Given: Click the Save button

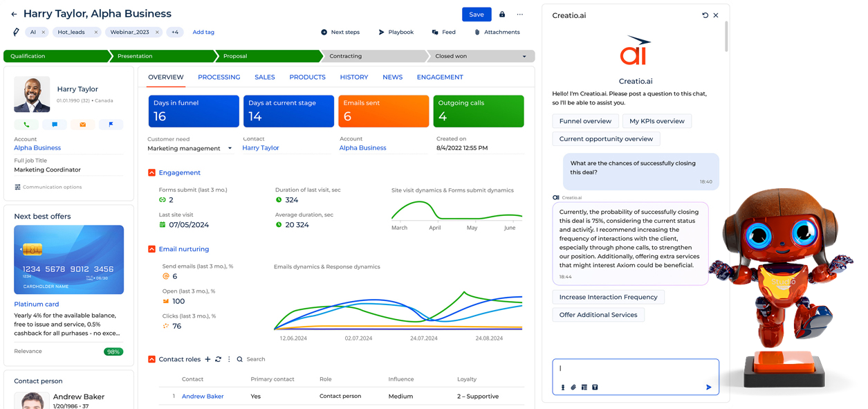Looking at the screenshot, I should 477,14.
